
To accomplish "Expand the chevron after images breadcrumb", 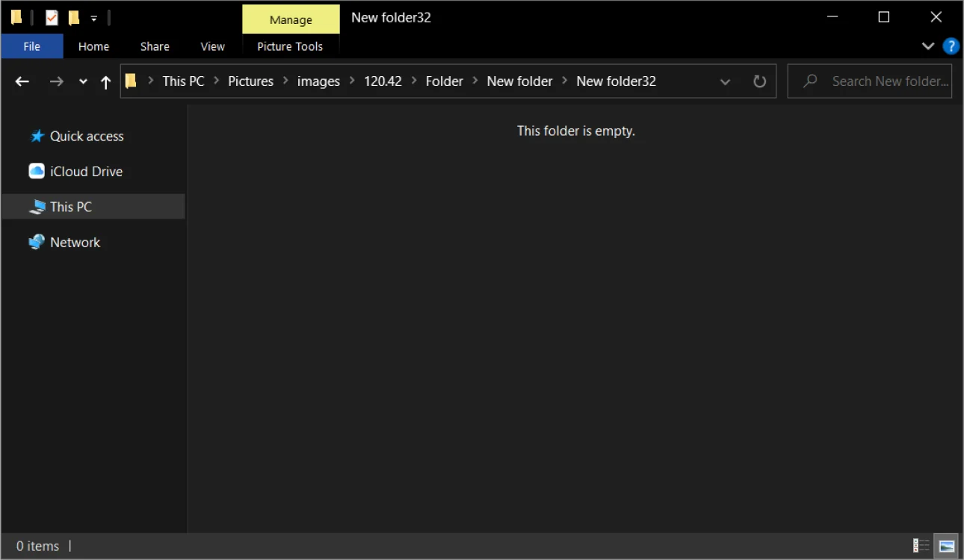I will (x=352, y=81).
